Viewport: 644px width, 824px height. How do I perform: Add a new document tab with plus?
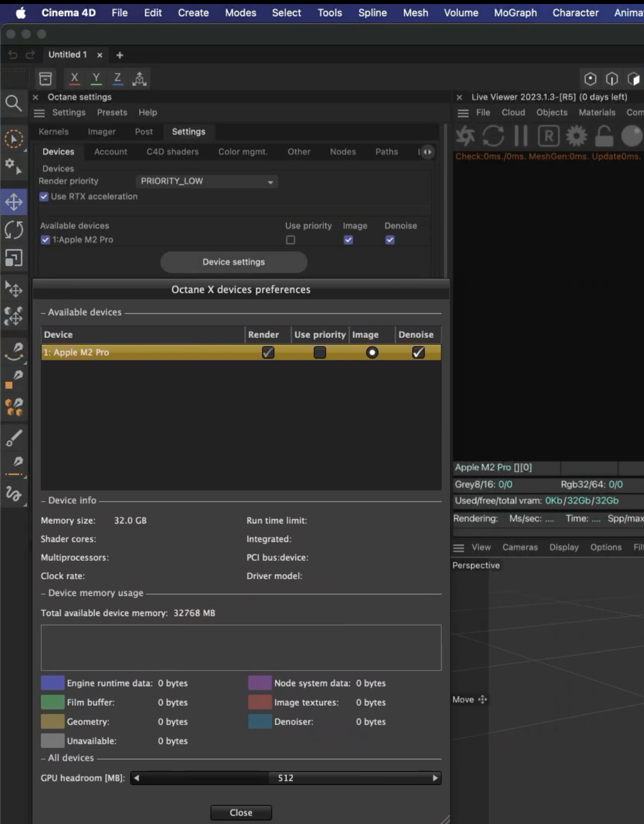(119, 55)
